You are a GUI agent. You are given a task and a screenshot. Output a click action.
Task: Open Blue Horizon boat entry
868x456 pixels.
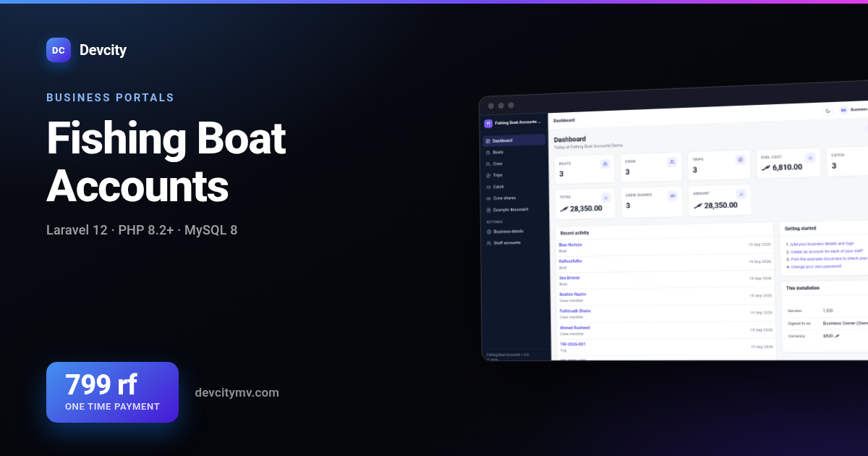571,245
